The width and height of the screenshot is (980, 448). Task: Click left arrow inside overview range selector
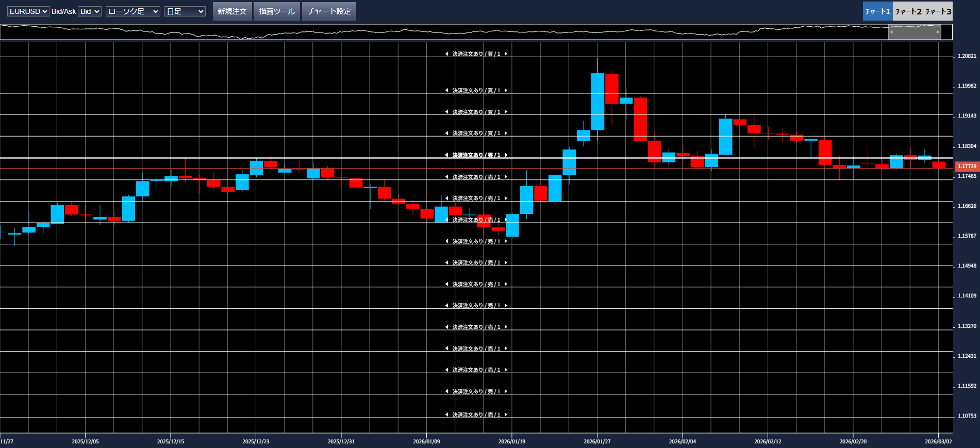(x=891, y=32)
